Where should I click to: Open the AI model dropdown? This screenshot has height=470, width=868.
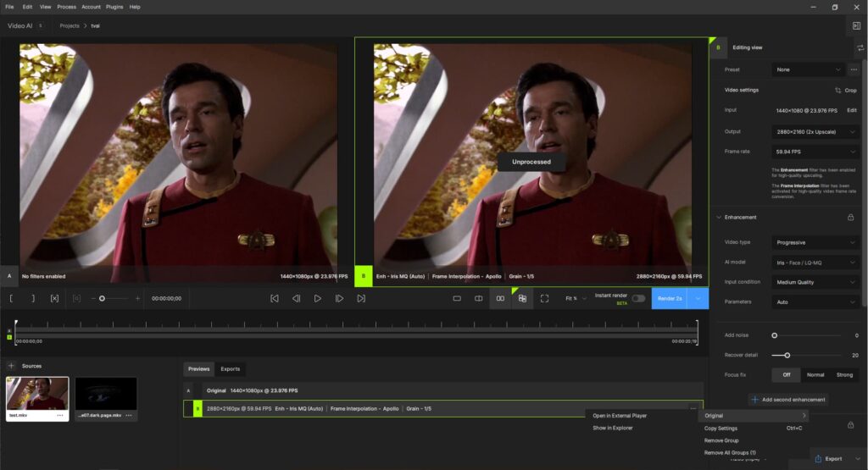coord(815,263)
